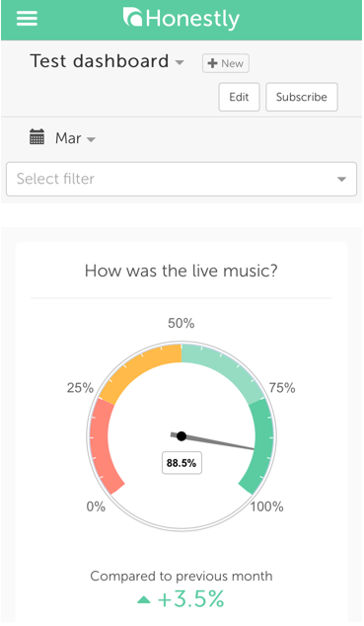Click the gauge needle center dot
Viewport: 364px width, 626px height.
click(x=182, y=436)
